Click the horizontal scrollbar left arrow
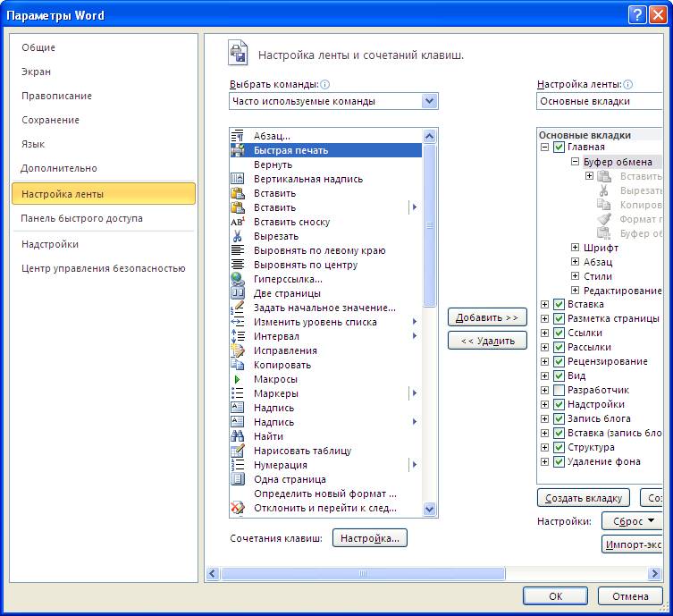Screen dimensions: 673x616 point(213,573)
